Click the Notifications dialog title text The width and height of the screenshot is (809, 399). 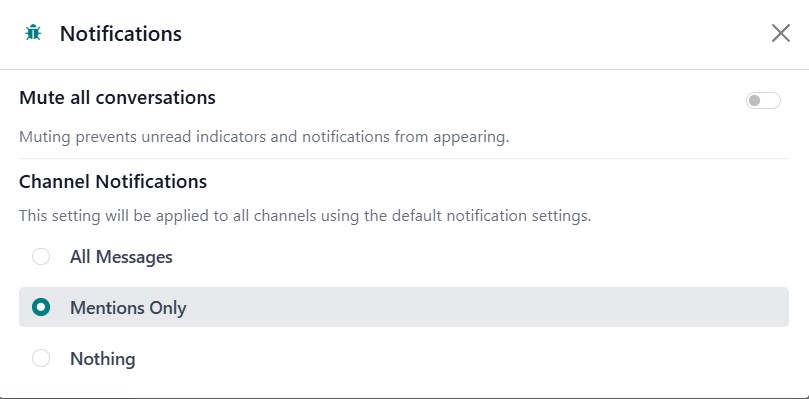click(121, 34)
